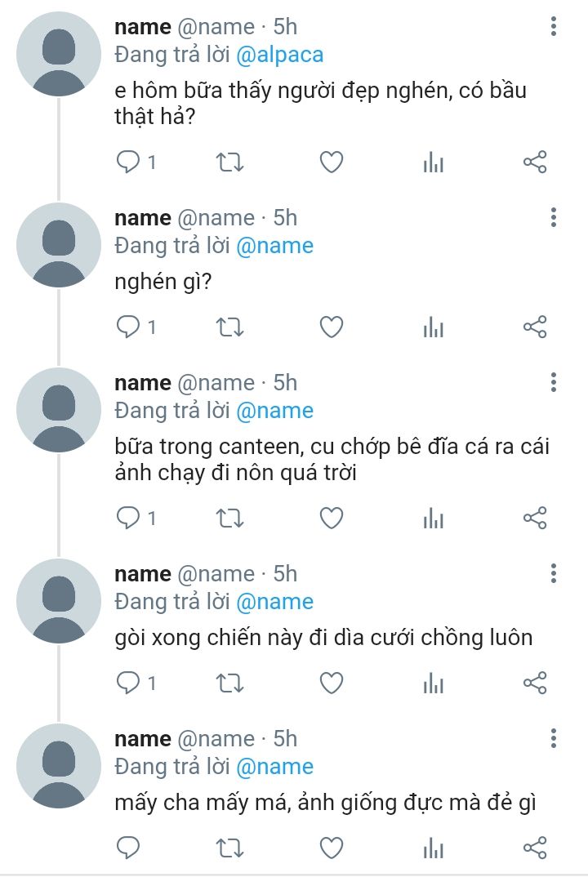Open more options on "gòi xong chiến này" tweet

(554, 573)
